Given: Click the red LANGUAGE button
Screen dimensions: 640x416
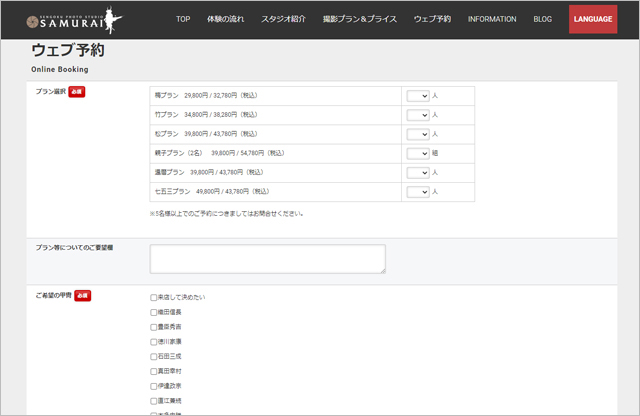Looking at the screenshot, I should [593, 19].
